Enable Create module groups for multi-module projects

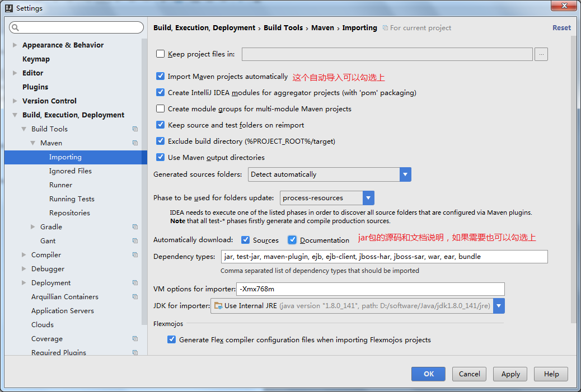click(x=161, y=109)
